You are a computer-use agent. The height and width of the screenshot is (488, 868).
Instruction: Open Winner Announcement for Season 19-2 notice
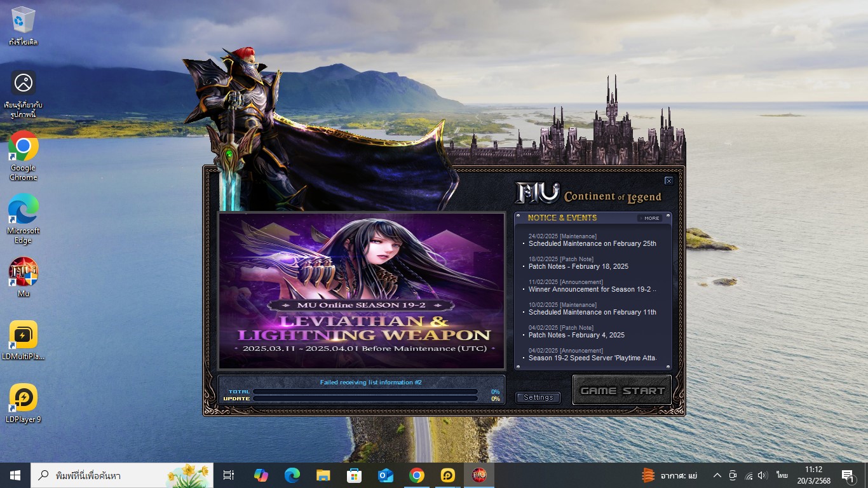(x=592, y=289)
